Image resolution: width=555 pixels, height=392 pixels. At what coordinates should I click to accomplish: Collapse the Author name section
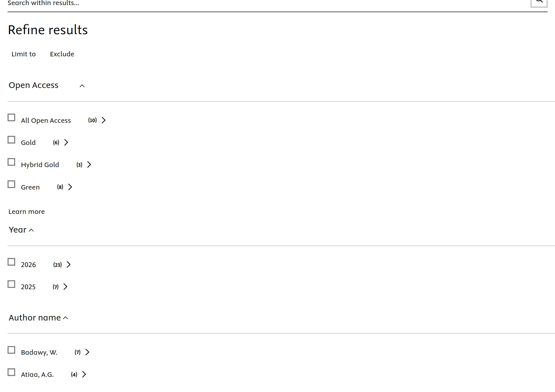click(x=65, y=318)
